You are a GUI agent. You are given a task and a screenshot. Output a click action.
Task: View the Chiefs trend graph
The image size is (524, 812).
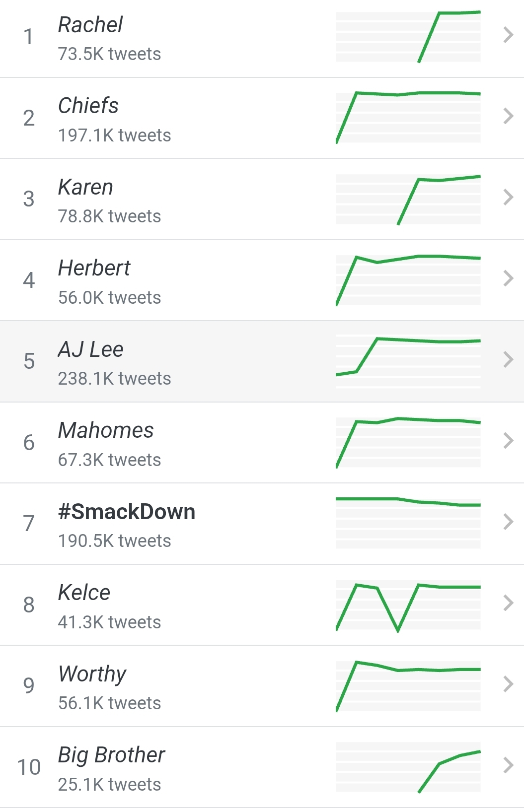(408, 117)
